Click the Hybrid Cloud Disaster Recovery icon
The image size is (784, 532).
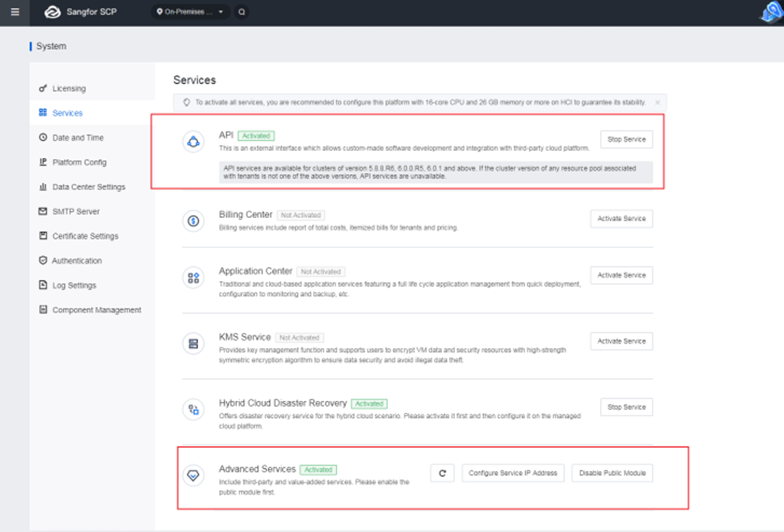pos(193,407)
